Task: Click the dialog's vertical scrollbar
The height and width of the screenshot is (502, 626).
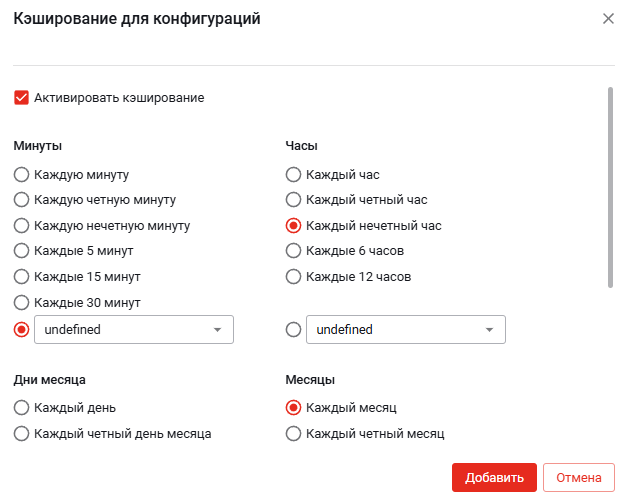Action: pyautogui.click(x=610, y=187)
